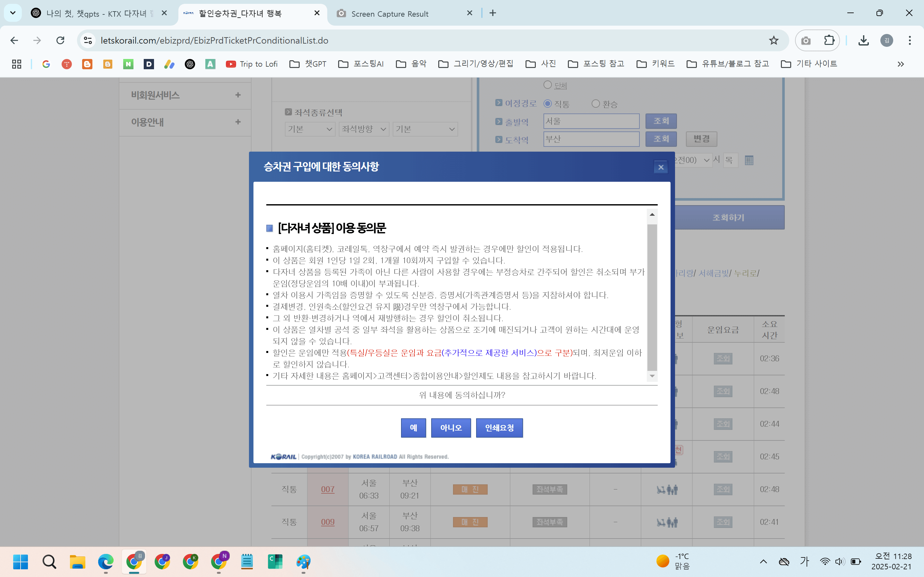Close the ticket purchase consent dialog
This screenshot has height=577, width=924.
click(x=661, y=167)
